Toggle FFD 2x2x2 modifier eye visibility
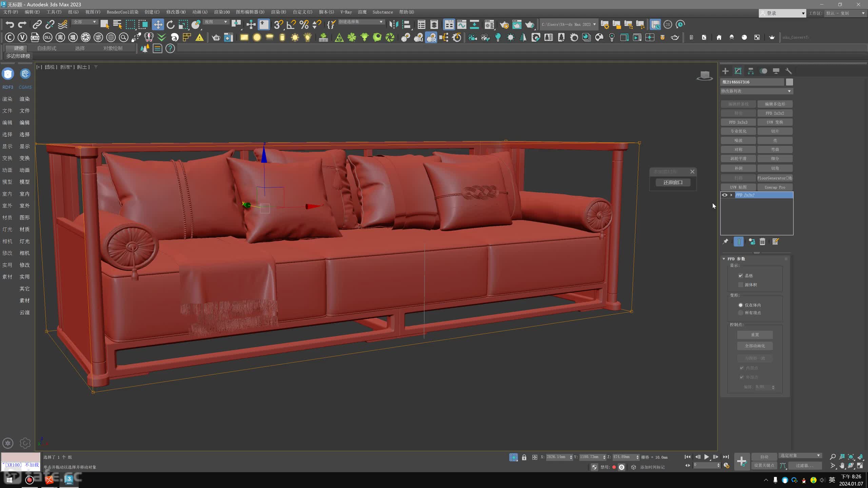Image resolution: width=868 pixels, height=488 pixels. pos(725,195)
